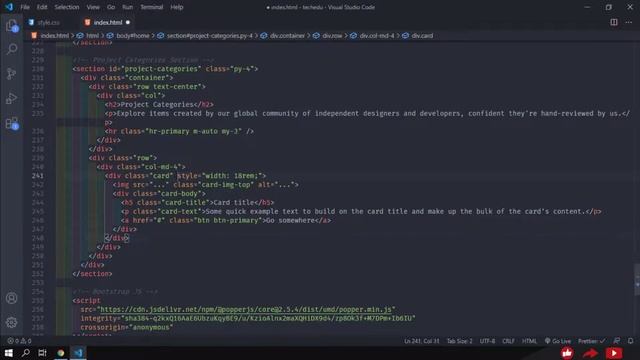Open the Search view in the activity bar
This screenshot has height=360, width=640.
coord(11,49)
